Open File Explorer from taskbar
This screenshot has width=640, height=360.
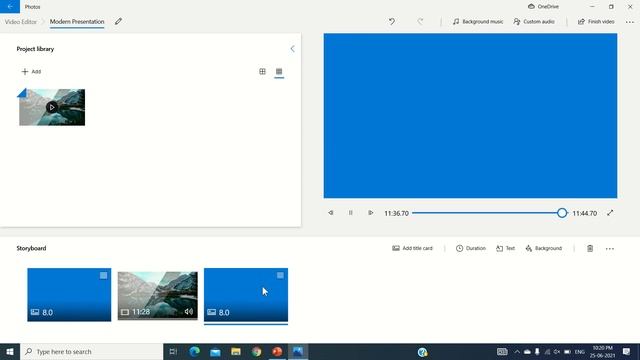(236, 351)
